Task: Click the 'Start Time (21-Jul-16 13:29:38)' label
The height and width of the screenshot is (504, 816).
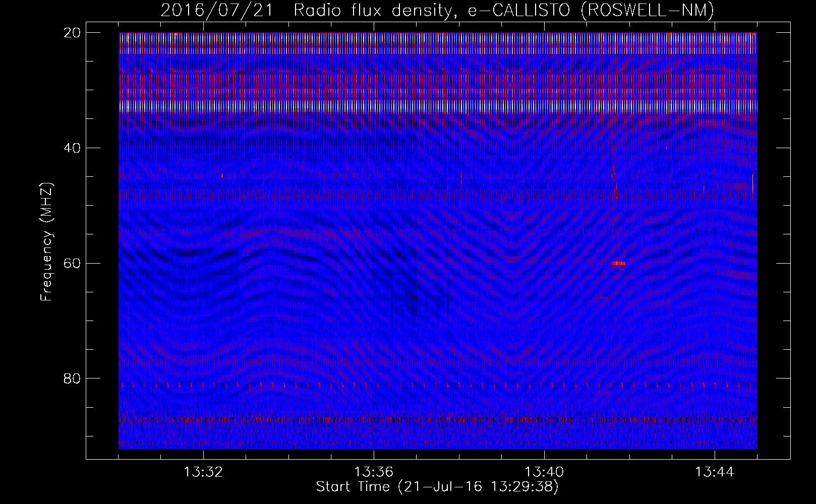Action: pos(437,487)
